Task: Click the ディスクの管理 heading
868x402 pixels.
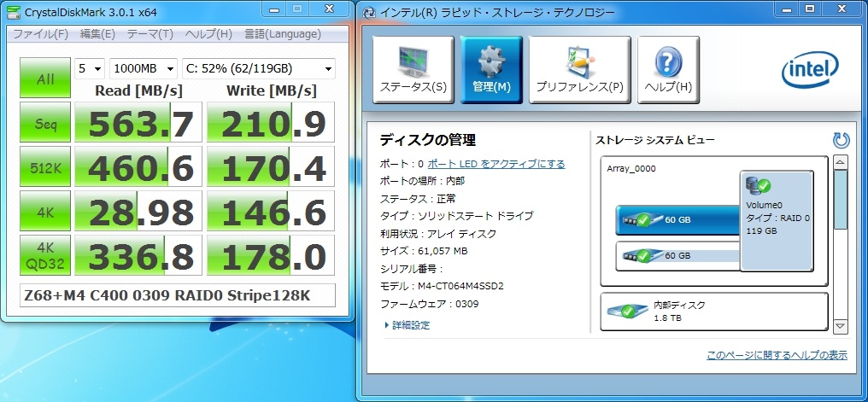Action: pos(427,140)
